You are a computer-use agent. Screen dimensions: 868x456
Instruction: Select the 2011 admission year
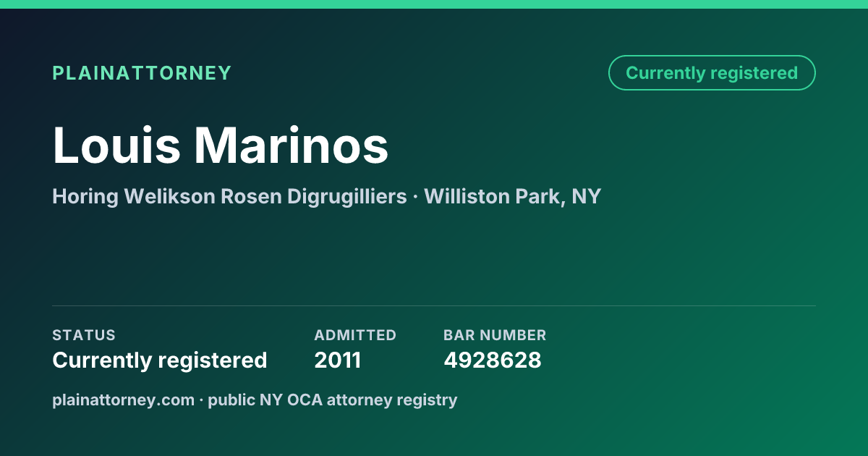(338, 360)
